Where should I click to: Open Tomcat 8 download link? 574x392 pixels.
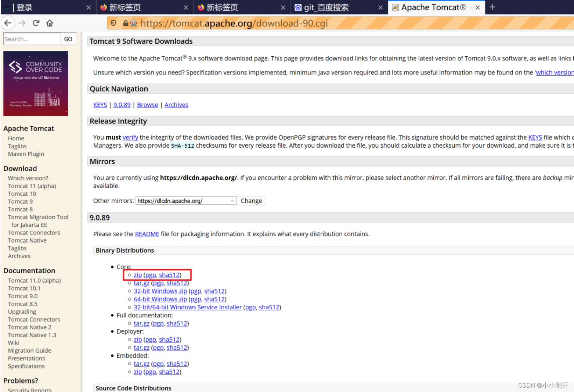coord(20,209)
